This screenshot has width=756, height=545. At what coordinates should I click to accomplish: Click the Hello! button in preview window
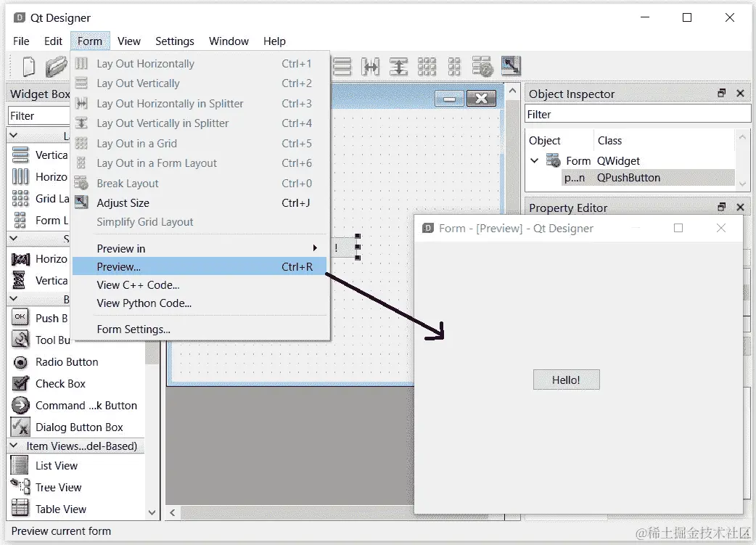point(566,380)
